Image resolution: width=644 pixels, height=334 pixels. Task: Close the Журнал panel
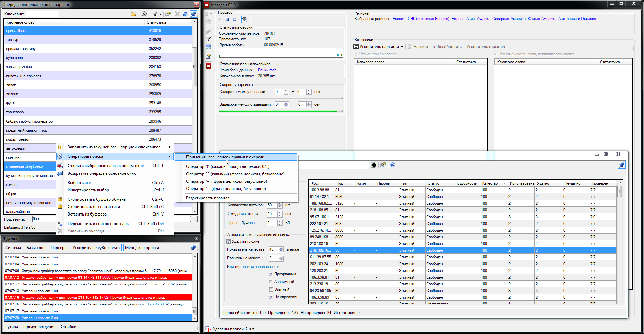coord(197,238)
